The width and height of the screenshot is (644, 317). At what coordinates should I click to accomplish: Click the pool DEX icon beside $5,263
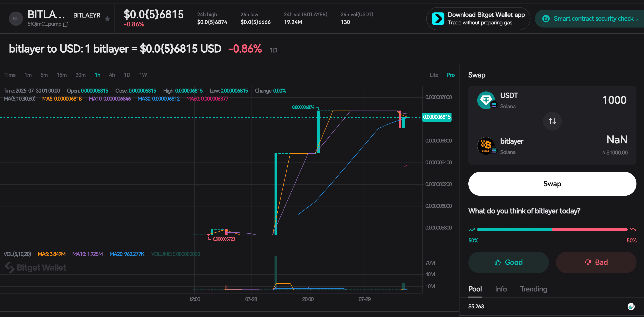[631, 306]
